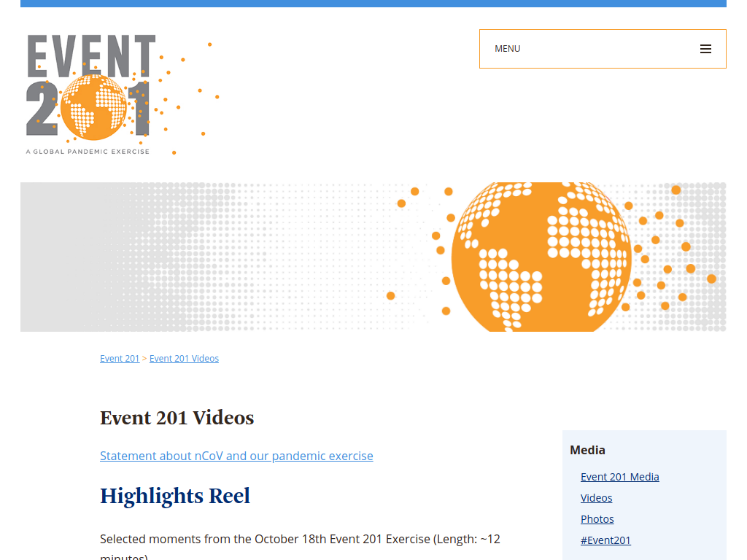Open Event 201 Videos breadcrumb link

coord(184,359)
